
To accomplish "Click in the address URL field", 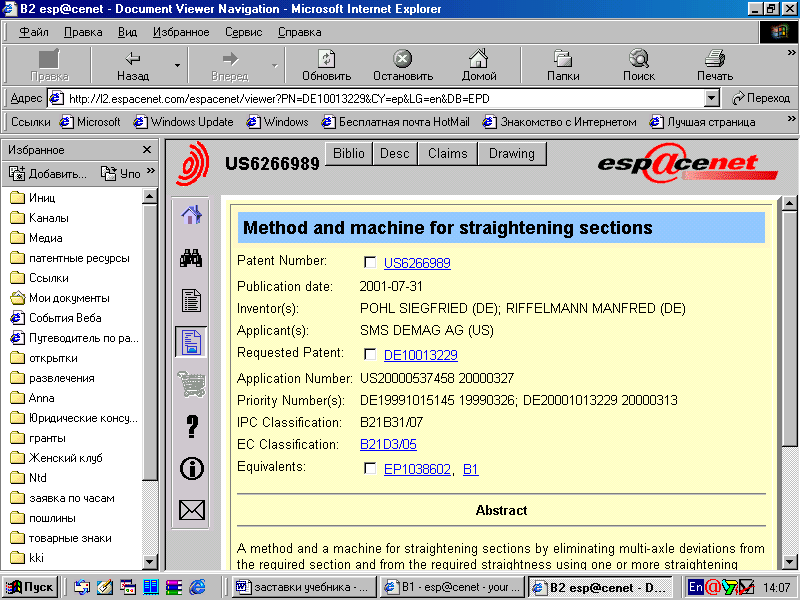I will tap(378, 98).
